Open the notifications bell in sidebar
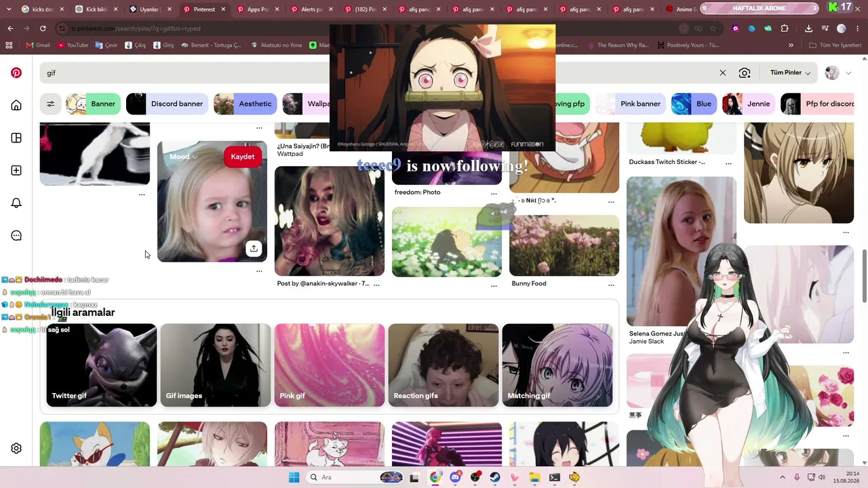This screenshot has height=488, width=868. point(16,203)
